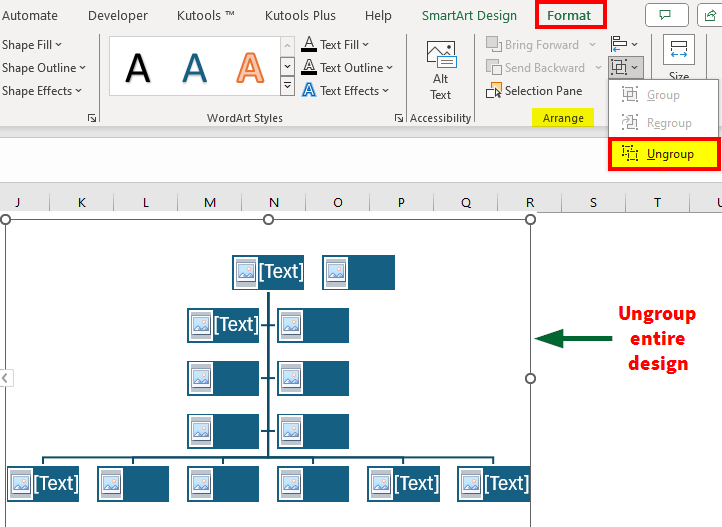Launch the WordArt Styles dialog launcher
This screenshot has height=527, width=722.
398,118
